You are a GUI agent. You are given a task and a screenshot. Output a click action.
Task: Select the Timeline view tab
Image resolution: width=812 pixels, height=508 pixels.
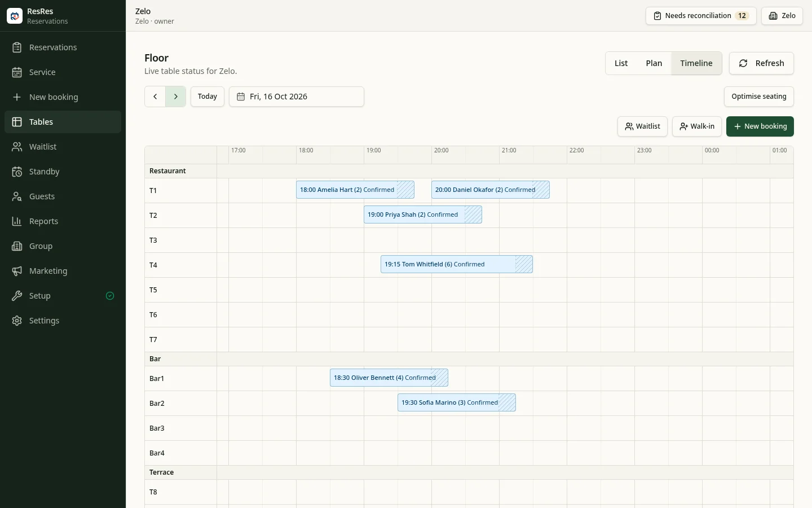point(696,63)
